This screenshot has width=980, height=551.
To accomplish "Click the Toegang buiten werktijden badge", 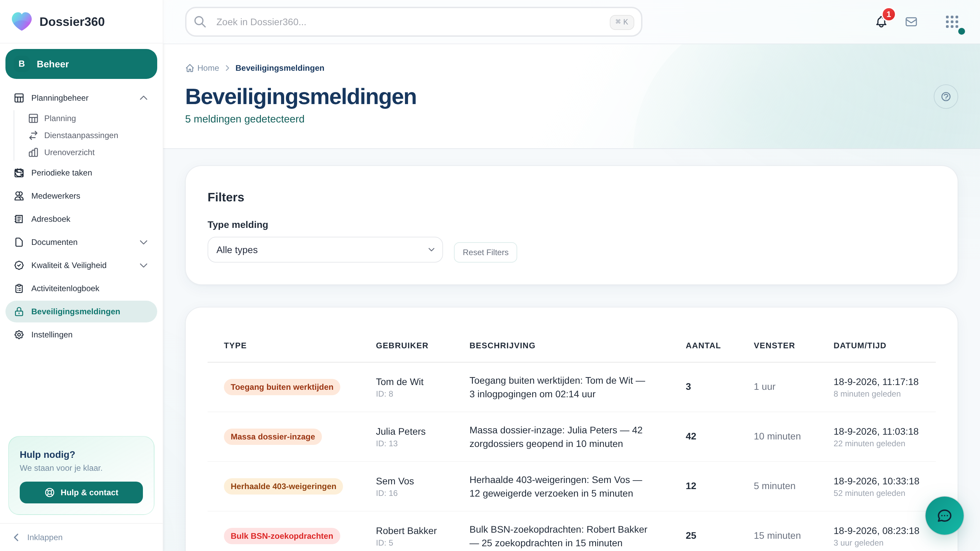I will pyautogui.click(x=282, y=387).
